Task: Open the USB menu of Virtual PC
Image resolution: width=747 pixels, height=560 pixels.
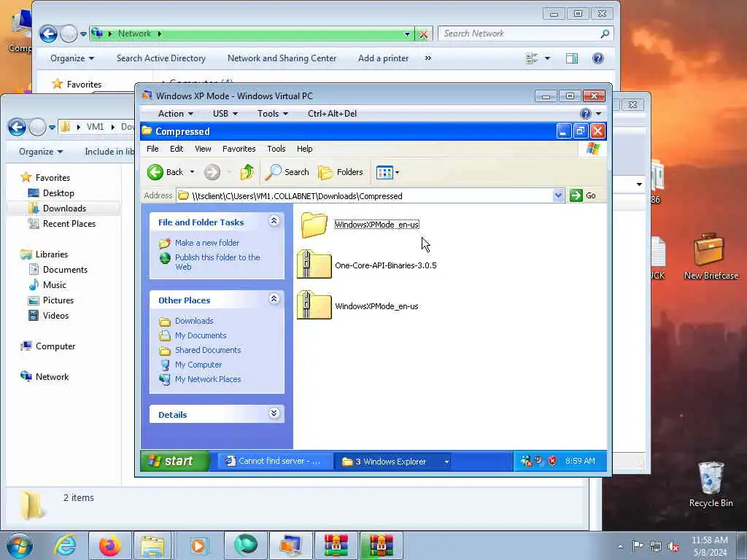Action: [x=225, y=113]
